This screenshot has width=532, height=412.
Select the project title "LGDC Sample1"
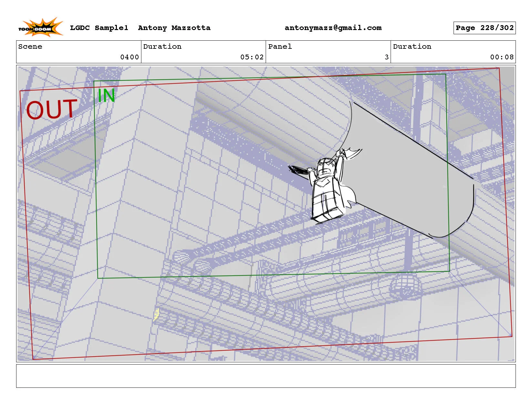pos(99,28)
